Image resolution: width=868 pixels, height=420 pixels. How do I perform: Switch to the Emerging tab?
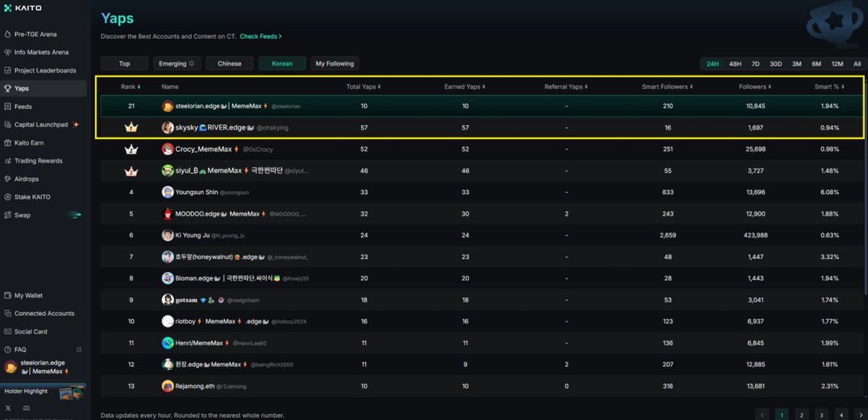(x=176, y=64)
